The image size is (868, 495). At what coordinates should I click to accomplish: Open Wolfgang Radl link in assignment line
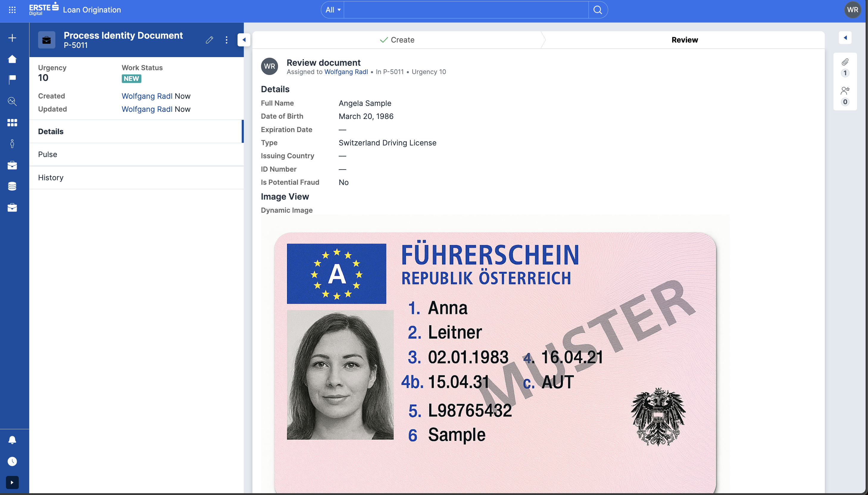click(346, 72)
